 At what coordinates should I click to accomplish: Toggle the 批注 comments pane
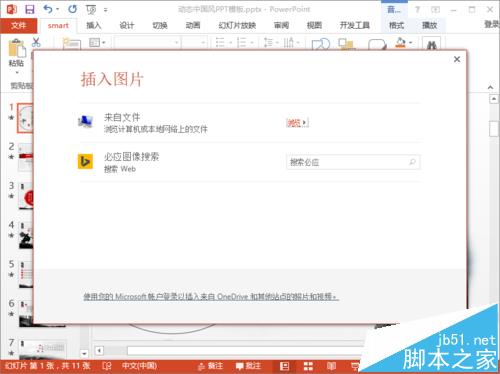click(x=248, y=366)
